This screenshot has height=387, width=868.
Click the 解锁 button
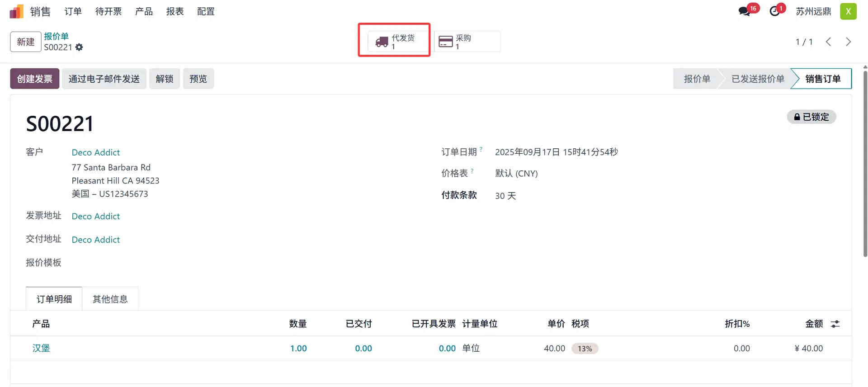click(x=165, y=79)
